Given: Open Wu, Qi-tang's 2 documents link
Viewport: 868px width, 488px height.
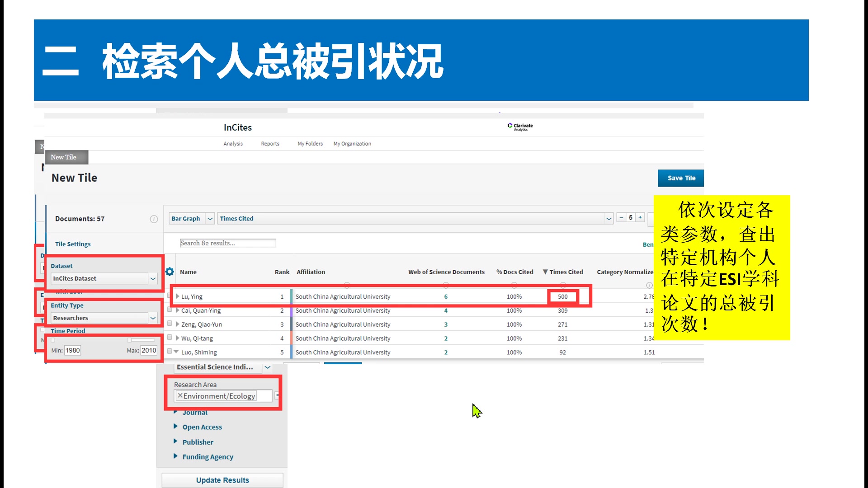Looking at the screenshot, I should point(446,338).
